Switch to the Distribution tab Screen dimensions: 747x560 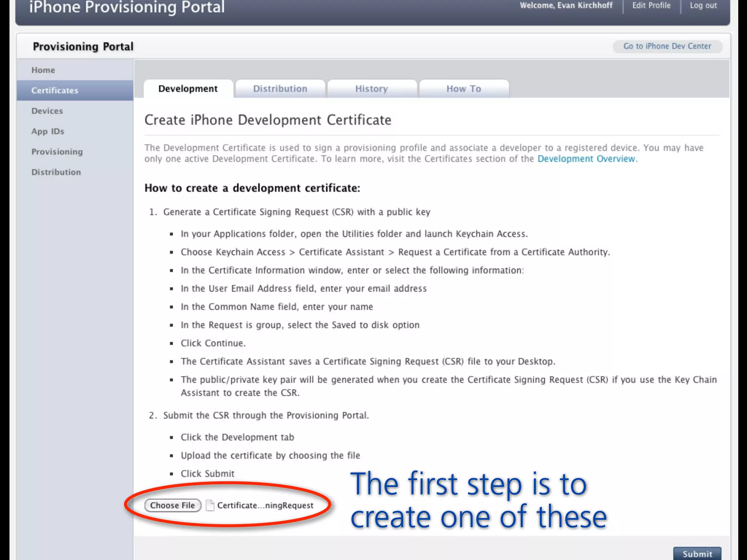280,89
